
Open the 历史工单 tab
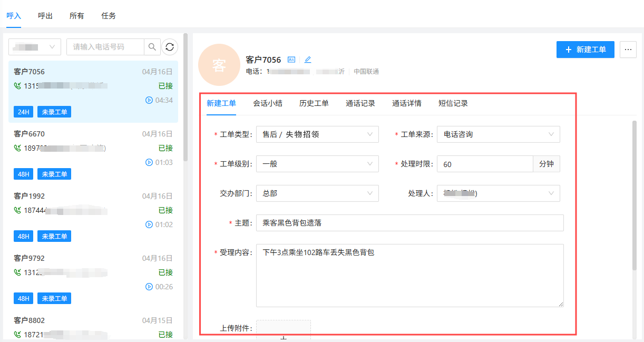314,103
